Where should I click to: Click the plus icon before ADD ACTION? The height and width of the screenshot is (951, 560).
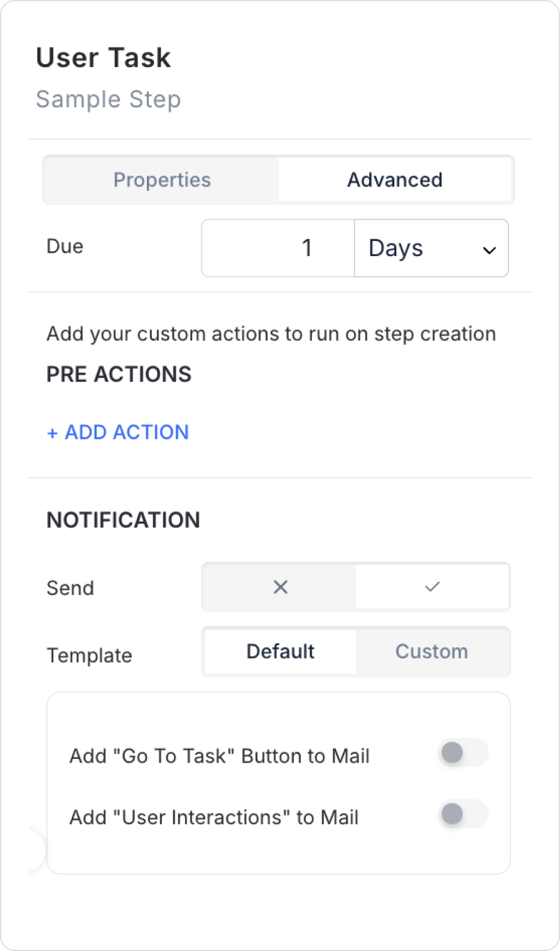click(x=52, y=433)
